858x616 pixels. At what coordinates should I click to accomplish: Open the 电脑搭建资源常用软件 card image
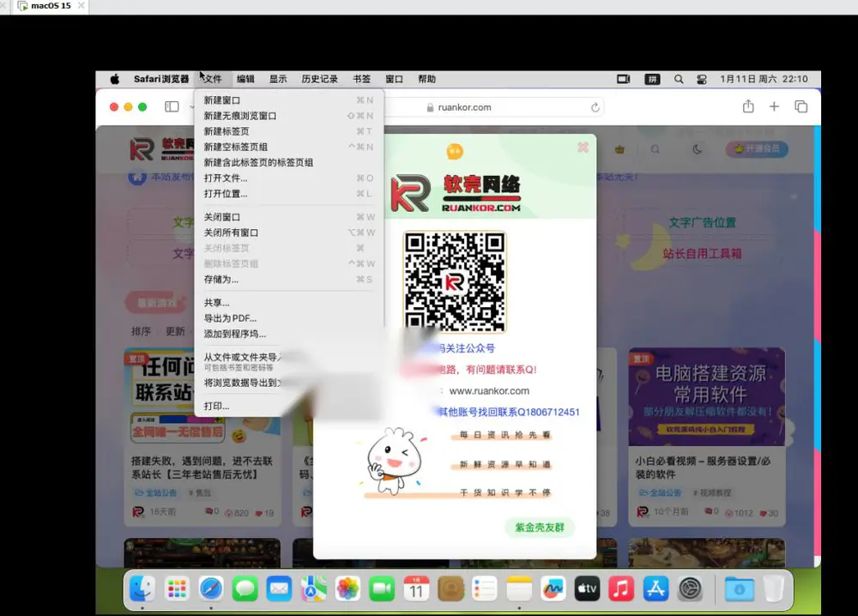click(706, 396)
